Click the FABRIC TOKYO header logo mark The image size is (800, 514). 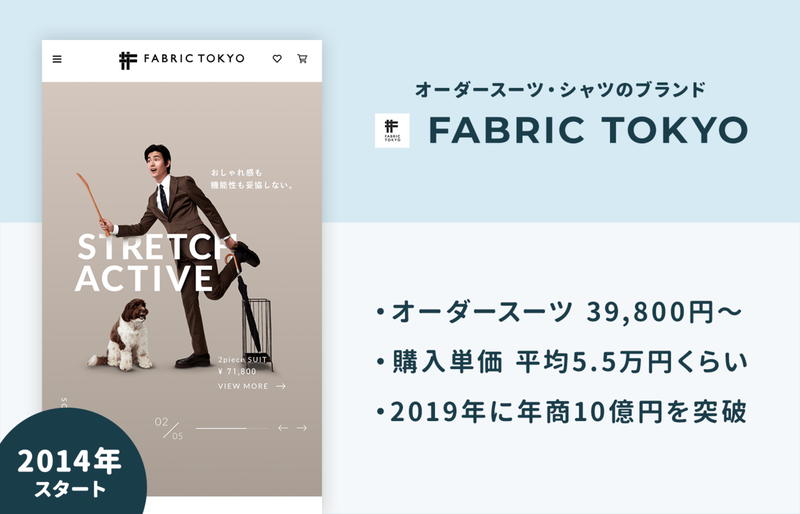pyautogui.click(x=128, y=60)
